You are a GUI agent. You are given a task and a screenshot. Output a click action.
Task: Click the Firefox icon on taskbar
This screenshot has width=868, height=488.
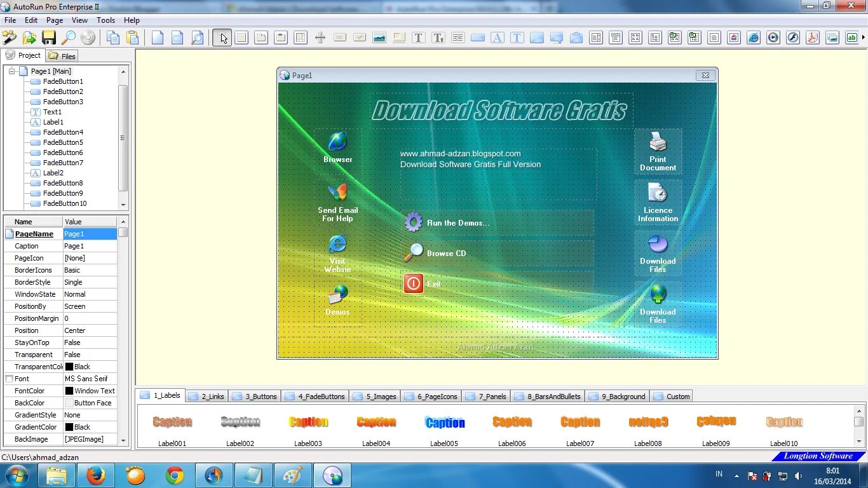point(96,475)
